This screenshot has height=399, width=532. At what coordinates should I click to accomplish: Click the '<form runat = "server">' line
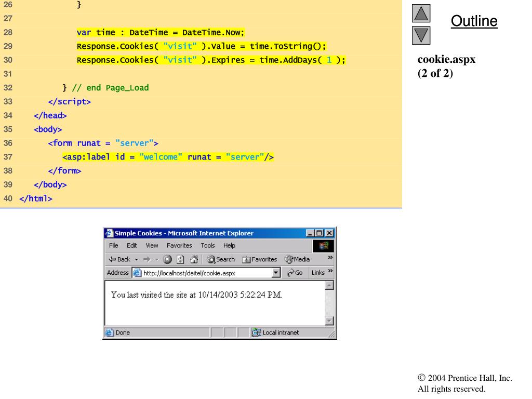(103, 143)
